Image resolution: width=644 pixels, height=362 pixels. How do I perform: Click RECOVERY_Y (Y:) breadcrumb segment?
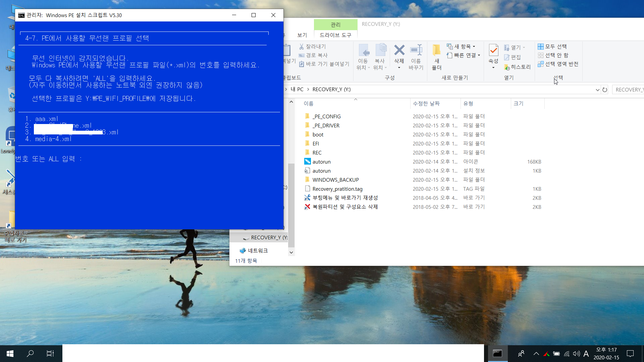point(331,89)
